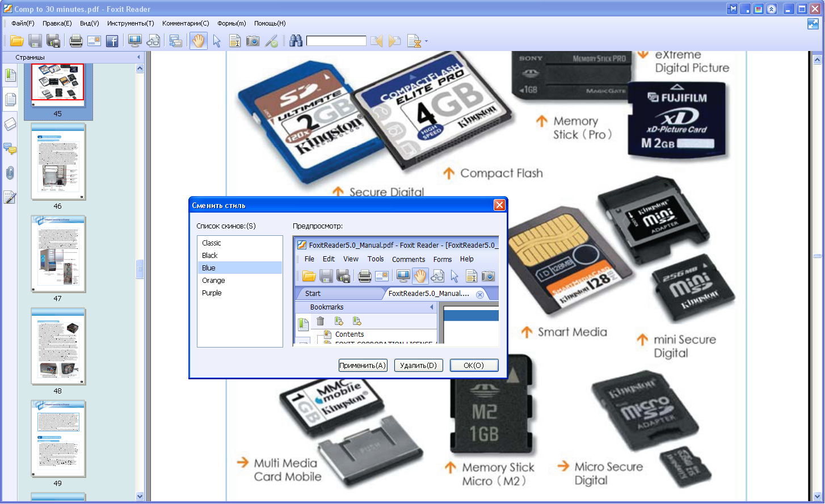Open the Comments panel in the sidebar
The image size is (825, 504).
[10, 149]
